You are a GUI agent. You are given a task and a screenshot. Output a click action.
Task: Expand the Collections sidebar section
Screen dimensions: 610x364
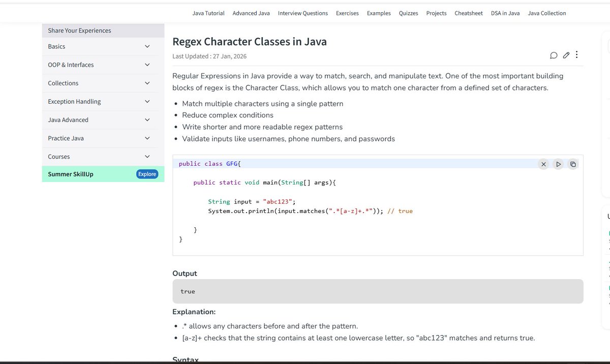click(x=147, y=83)
